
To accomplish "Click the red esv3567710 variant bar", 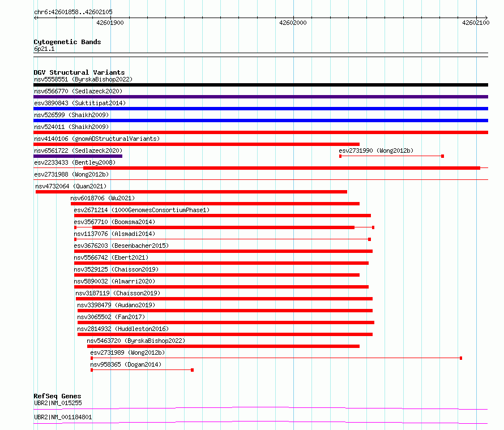I will (223, 227).
